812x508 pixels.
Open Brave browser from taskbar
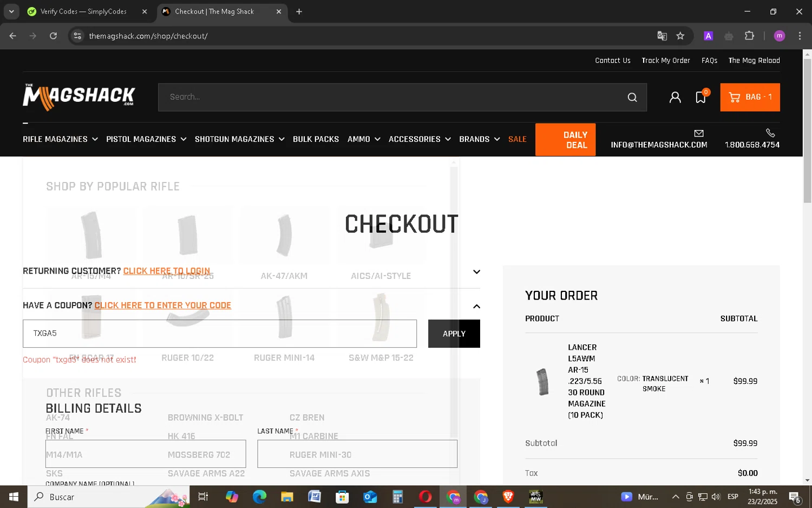click(x=508, y=497)
